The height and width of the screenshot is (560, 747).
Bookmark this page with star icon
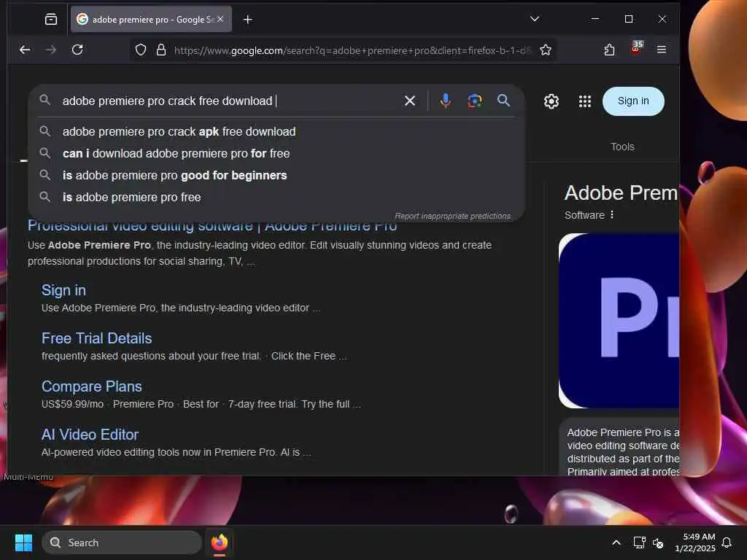pos(546,50)
